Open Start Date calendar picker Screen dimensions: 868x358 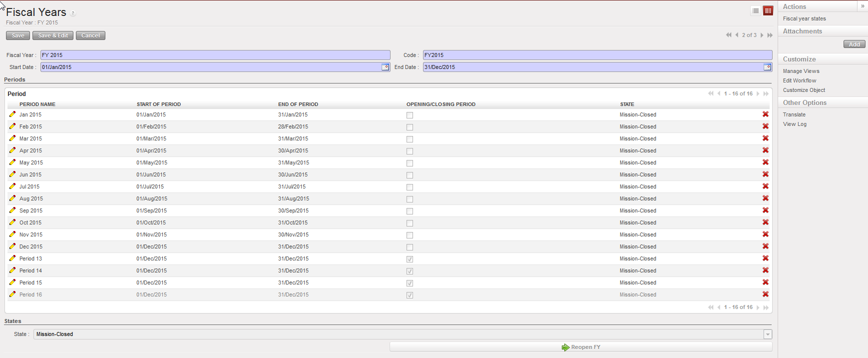point(385,67)
